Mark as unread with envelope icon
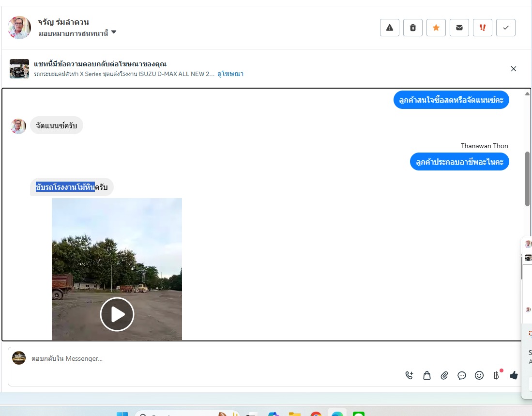Viewport: 532px width, 416px height. tap(459, 28)
